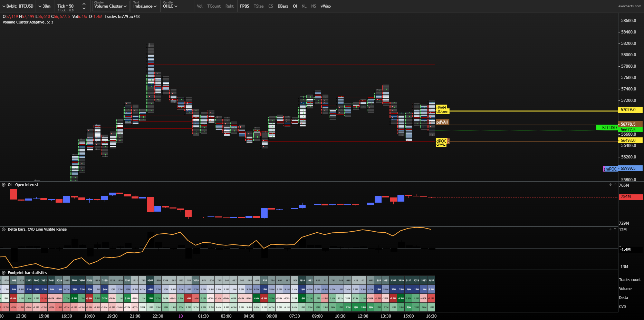This screenshot has width=644, height=320.
Task: Move the Delta bars panel down
Action: pyautogui.click(x=610, y=229)
